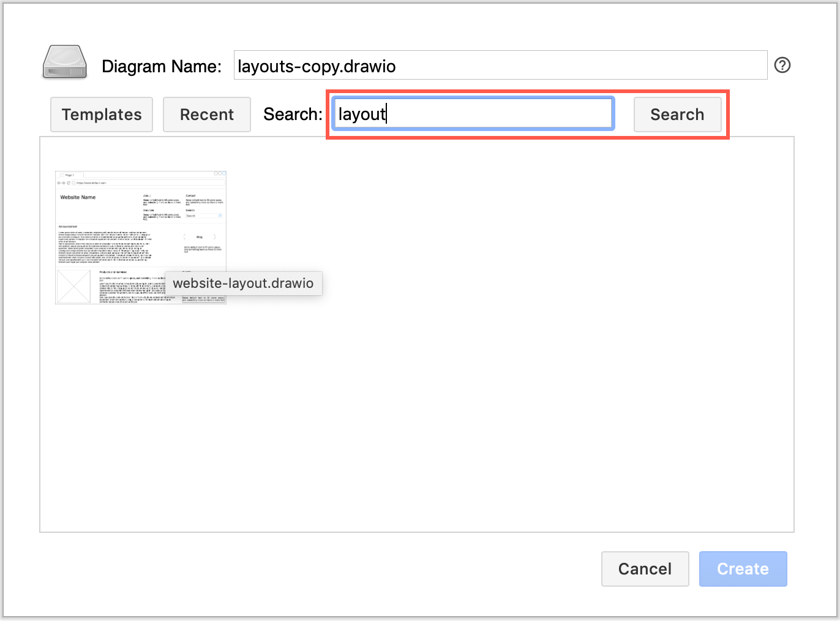Click the help question mark icon
This screenshot has width=840, height=621.
782,64
